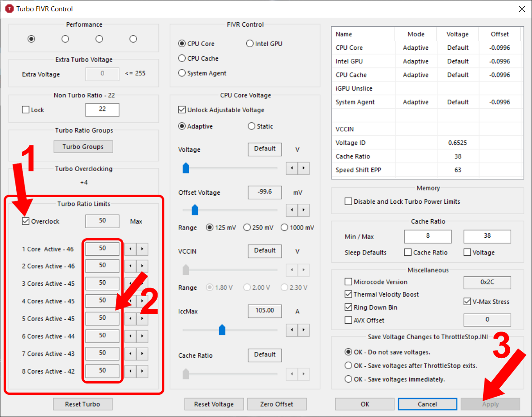Viewport: 532px width, 417px height.
Task: Click the Cancel button
Action: coord(427,404)
